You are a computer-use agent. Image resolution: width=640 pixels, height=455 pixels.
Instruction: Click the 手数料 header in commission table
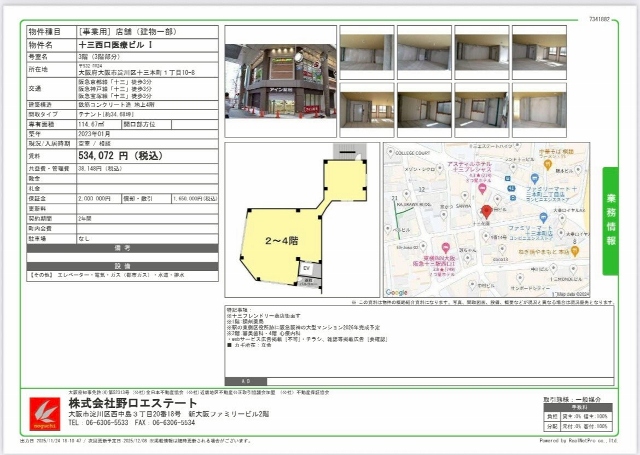point(579,407)
